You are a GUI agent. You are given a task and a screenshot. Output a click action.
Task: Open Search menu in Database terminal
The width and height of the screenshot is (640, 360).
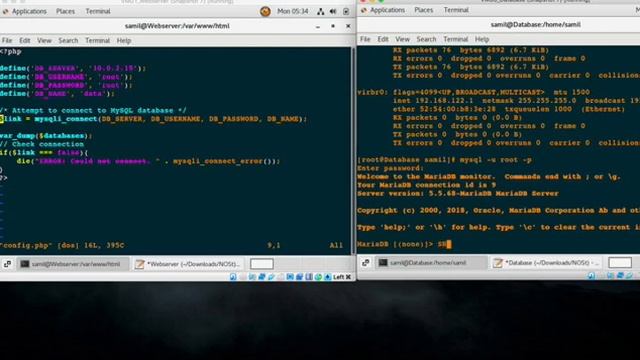tap(427, 39)
